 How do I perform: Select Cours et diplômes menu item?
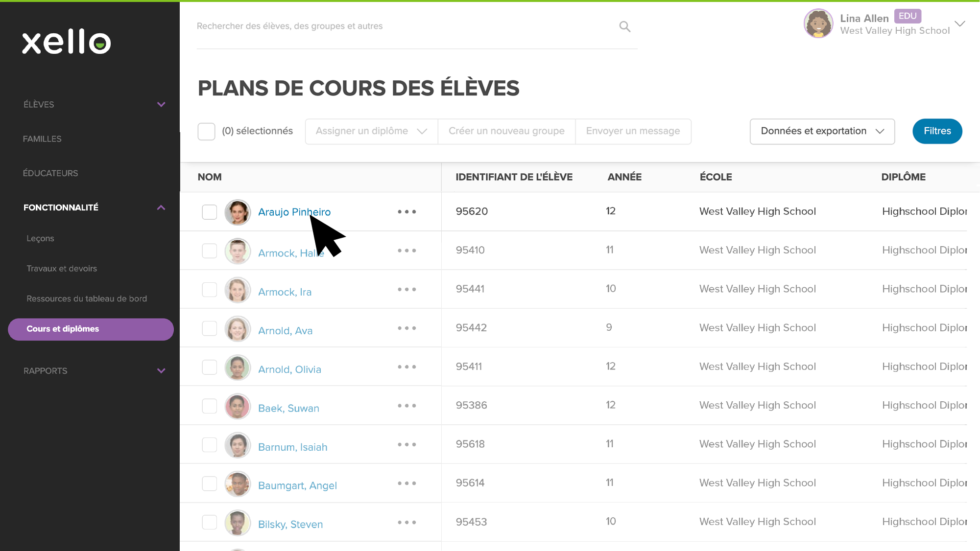point(91,329)
